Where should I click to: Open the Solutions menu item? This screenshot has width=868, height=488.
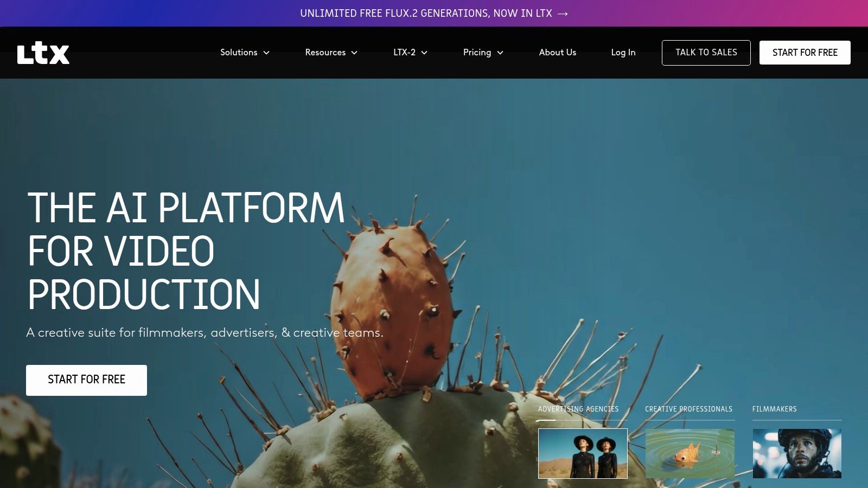(x=239, y=53)
